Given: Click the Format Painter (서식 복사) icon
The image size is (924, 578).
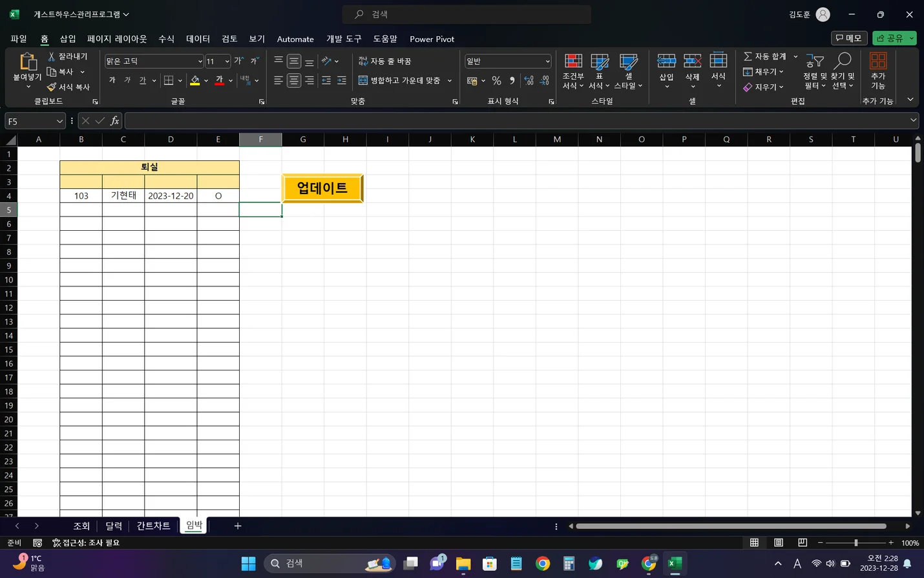Looking at the screenshot, I should 52,87.
